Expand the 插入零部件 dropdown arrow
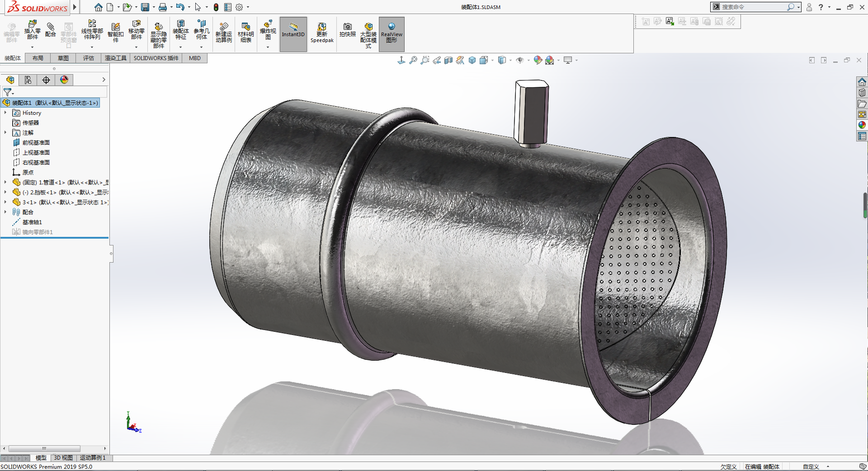 click(32, 47)
